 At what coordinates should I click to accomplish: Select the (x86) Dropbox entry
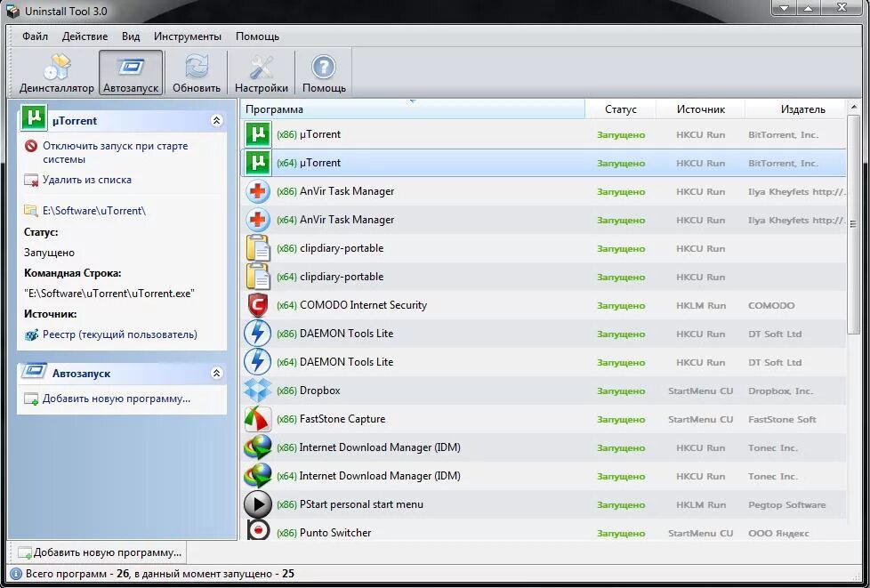click(x=309, y=391)
